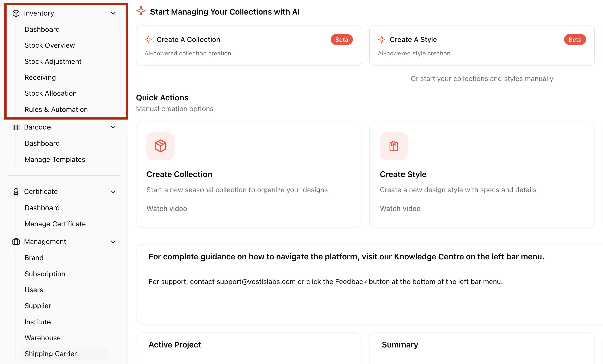Click the Inventory box icon in sidebar
The height and width of the screenshot is (364, 603).
click(x=16, y=13)
